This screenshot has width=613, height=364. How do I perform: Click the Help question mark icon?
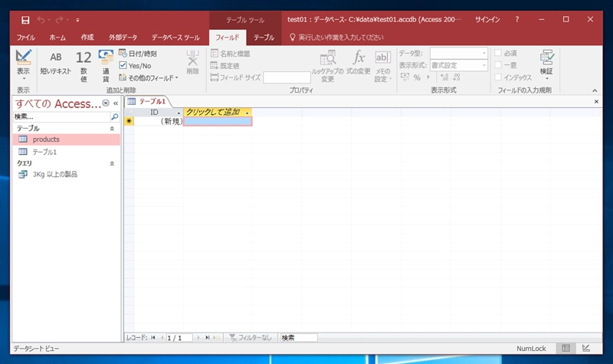coord(516,19)
